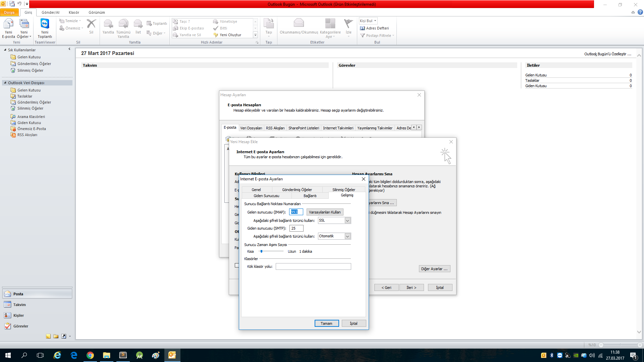Select Taslaklar folder in the tree
Screen dimensions: 644x362
(25, 96)
